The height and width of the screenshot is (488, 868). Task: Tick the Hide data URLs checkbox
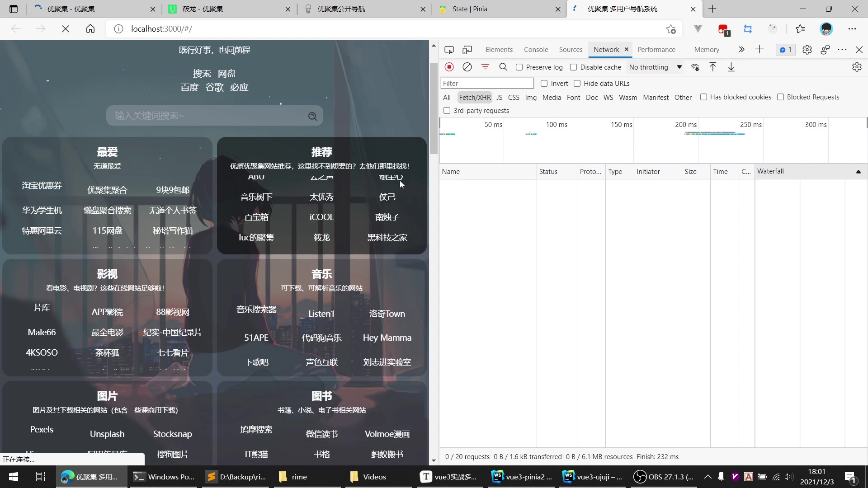577,83
